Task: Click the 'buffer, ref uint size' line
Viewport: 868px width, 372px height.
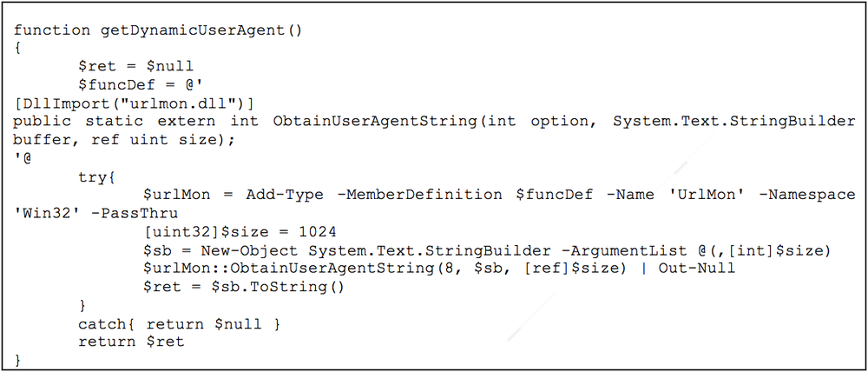Action: coord(124,140)
